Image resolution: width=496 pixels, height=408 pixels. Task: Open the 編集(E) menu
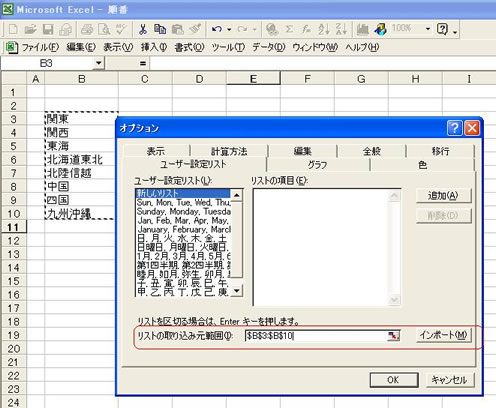coord(81,48)
